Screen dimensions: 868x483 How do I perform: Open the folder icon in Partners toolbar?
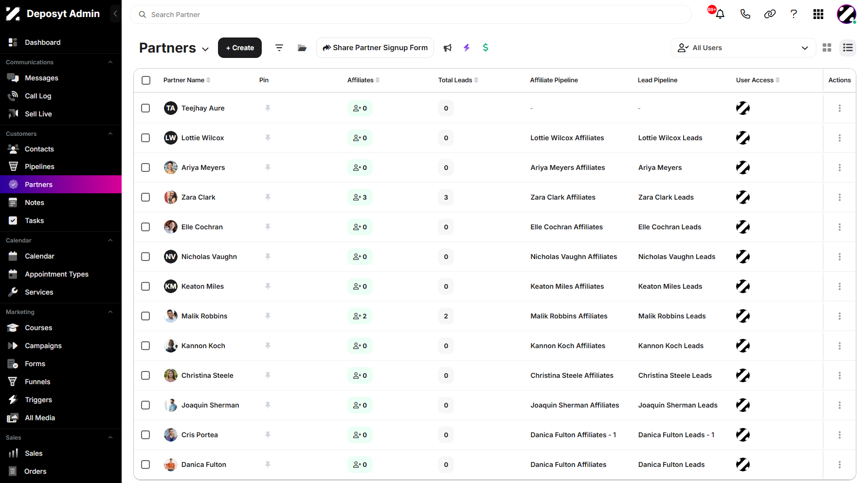302,48
